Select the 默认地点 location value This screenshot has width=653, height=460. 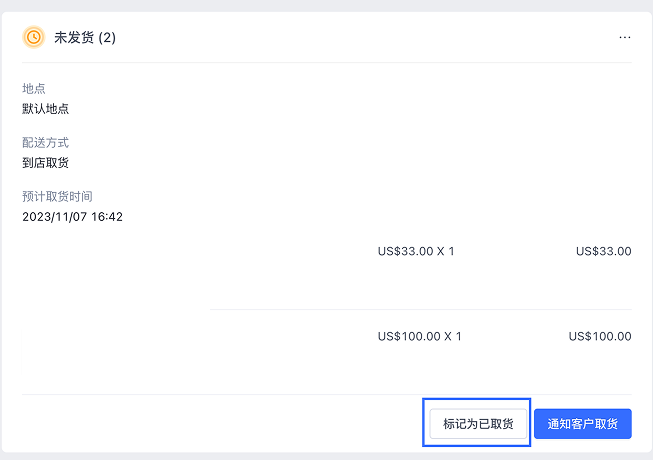coord(46,108)
